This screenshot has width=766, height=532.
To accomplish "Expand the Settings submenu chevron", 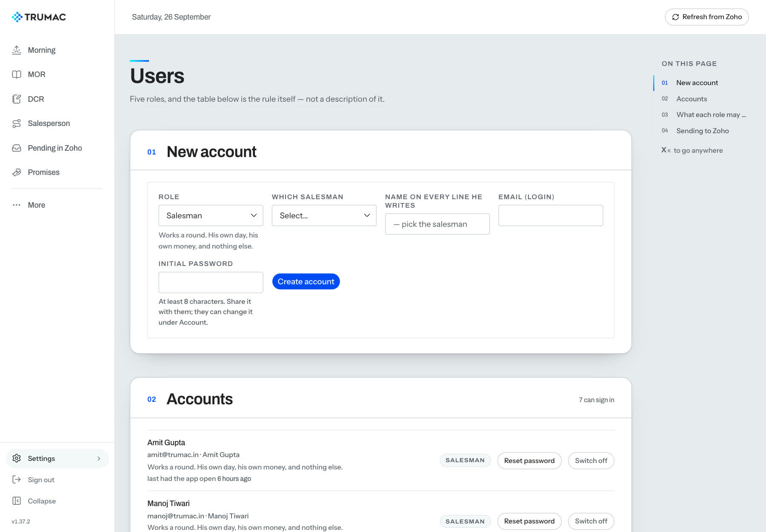I will [x=99, y=458].
